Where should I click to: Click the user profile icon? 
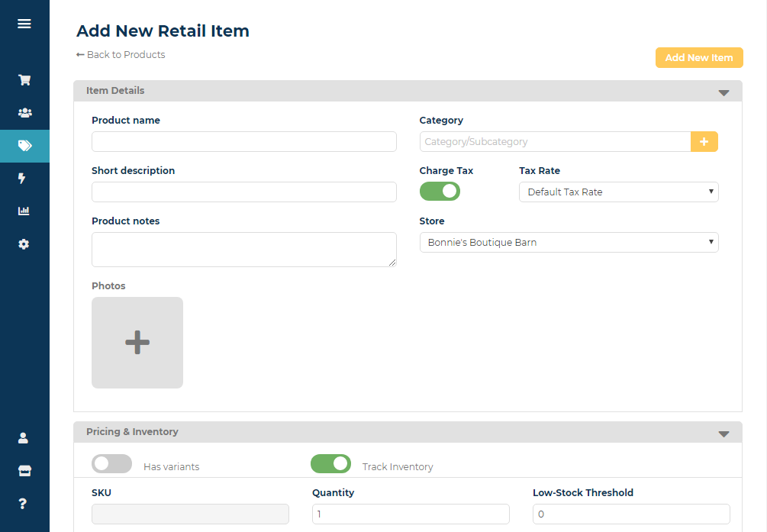23,438
